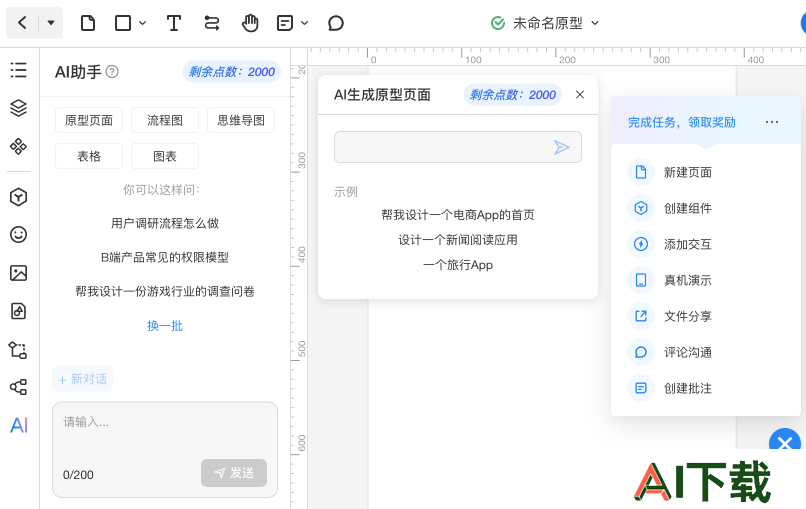
Task: Select the comment bubble tool
Action: point(336,23)
